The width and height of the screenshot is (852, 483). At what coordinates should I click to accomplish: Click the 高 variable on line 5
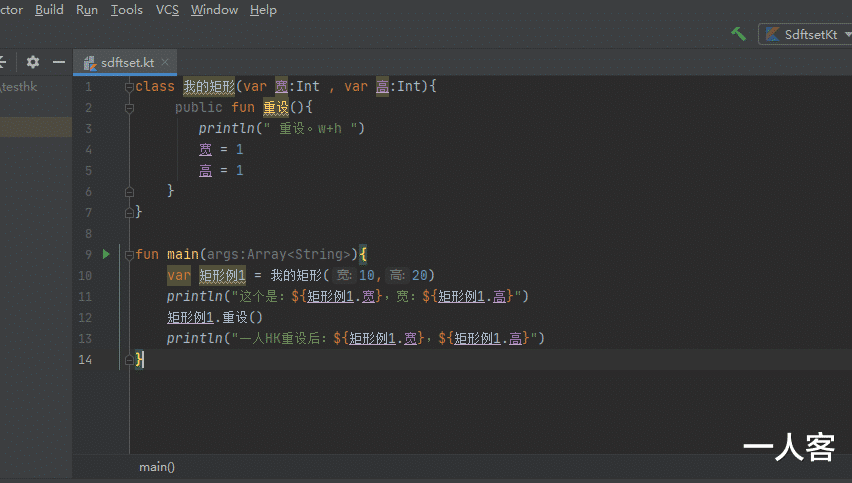(205, 171)
